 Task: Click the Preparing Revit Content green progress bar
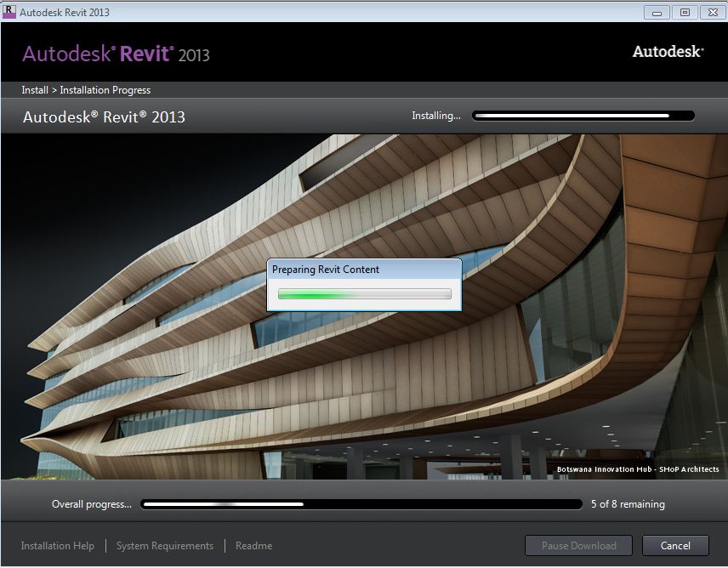[x=365, y=293]
